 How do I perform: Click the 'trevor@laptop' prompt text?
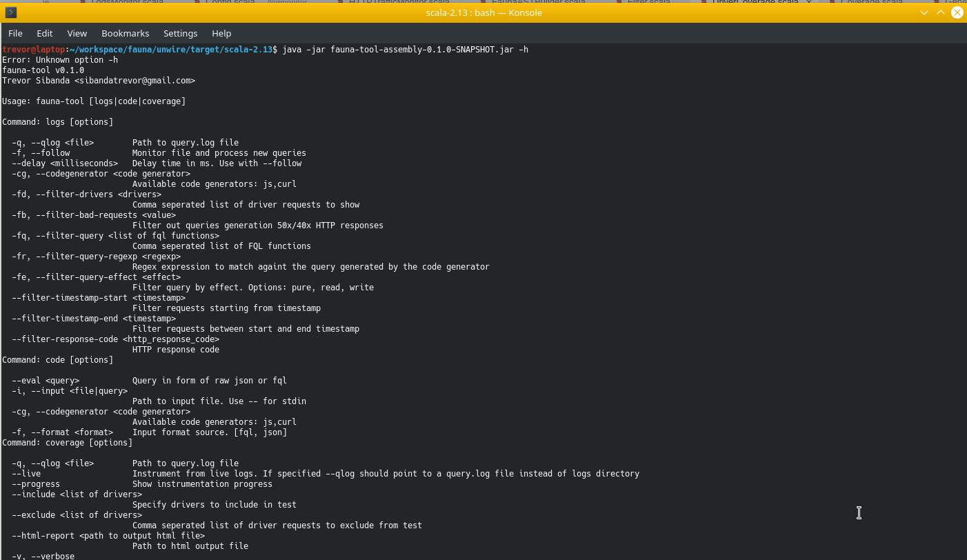click(x=34, y=50)
